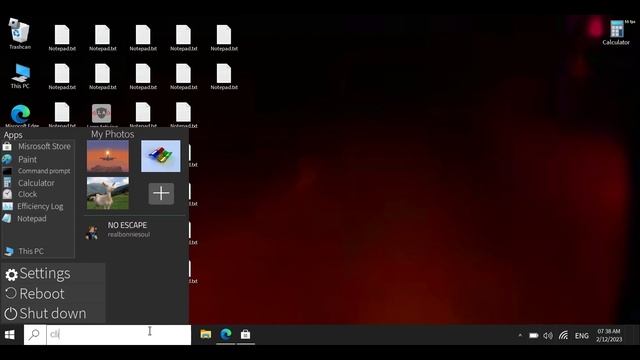The width and height of the screenshot is (640, 360).
Task: Click the My Photos heading
Action: (x=113, y=134)
